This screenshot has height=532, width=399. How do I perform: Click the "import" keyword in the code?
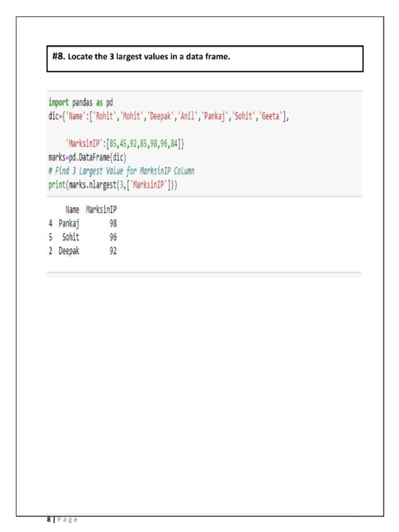(58, 102)
